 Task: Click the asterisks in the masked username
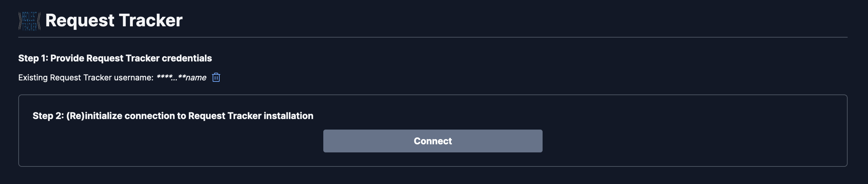coord(164,77)
